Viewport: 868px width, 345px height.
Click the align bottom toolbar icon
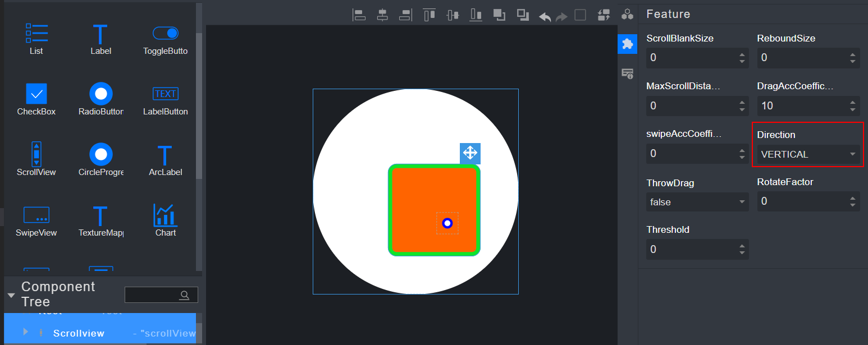(476, 15)
